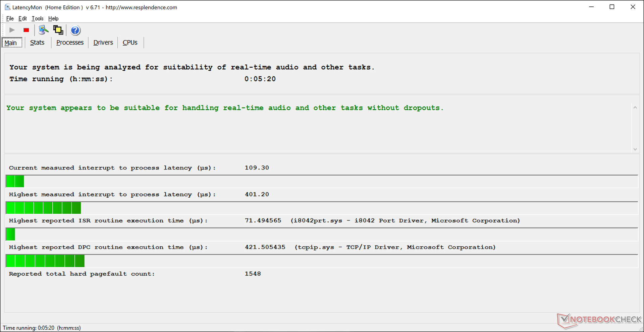This screenshot has width=644, height=332.
Task: Open the computer-with-pencil toolbar icon
Action: point(43,30)
